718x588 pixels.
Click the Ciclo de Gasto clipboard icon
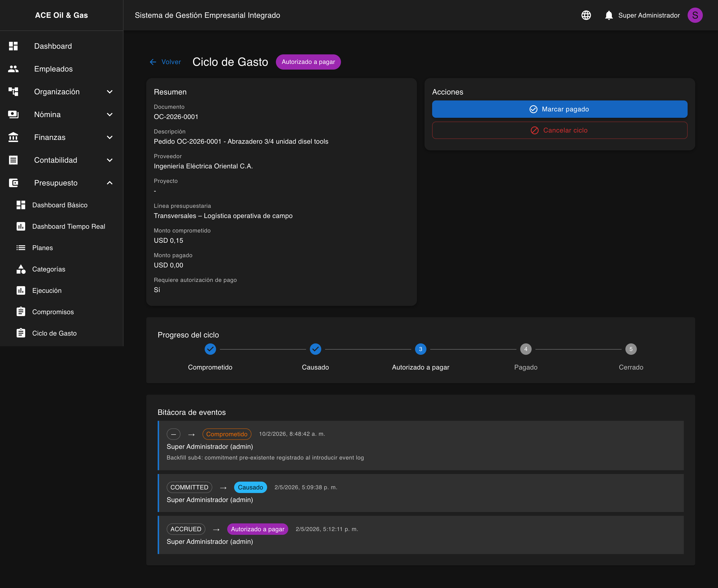(21, 333)
